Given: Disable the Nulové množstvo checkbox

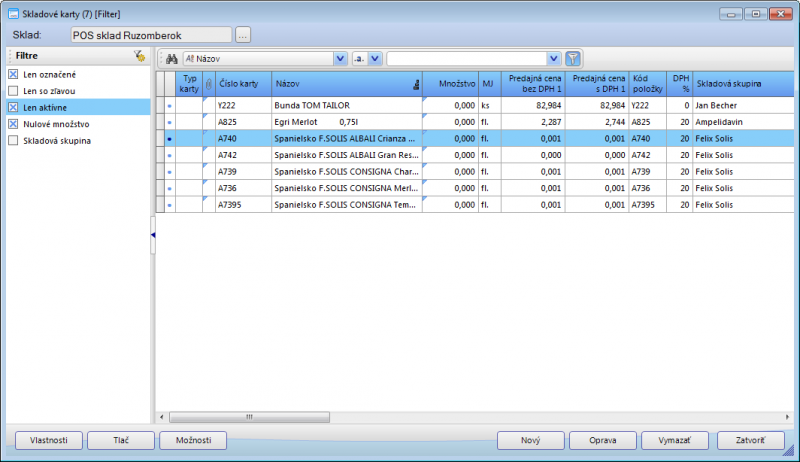Looking at the screenshot, I should tap(13, 124).
